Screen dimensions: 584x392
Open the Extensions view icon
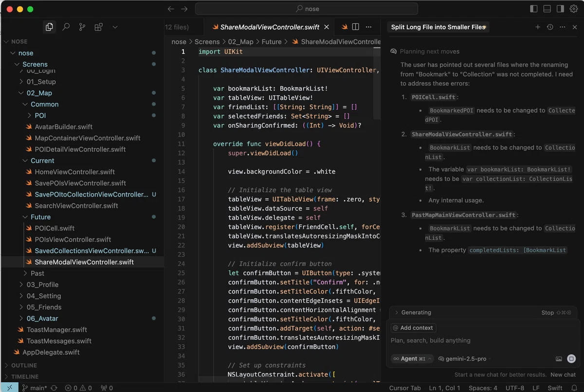click(x=98, y=27)
